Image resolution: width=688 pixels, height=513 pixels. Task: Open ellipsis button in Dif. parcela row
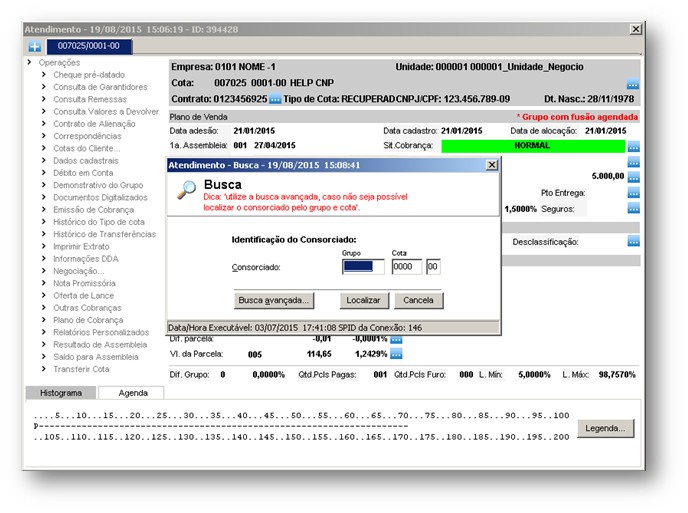point(396,340)
